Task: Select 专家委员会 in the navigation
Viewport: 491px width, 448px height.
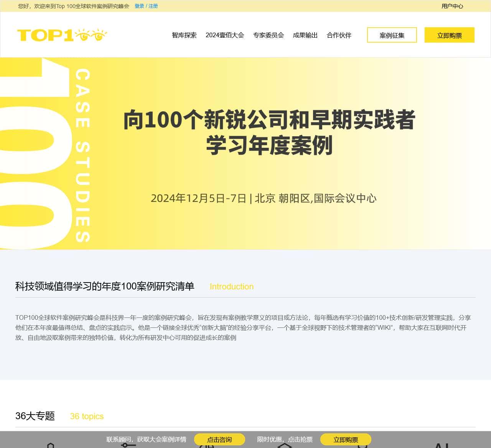Action: click(x=269, y=35)
